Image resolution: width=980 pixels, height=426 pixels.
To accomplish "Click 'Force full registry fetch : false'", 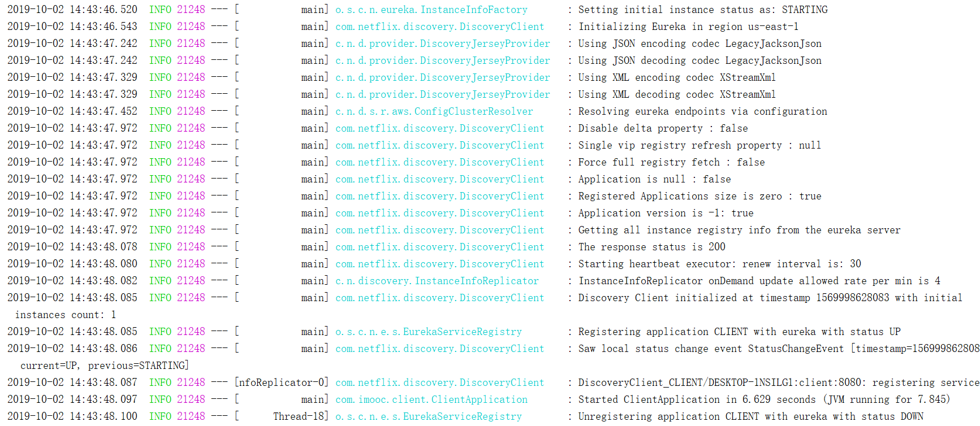I will [x=671, y=162].
